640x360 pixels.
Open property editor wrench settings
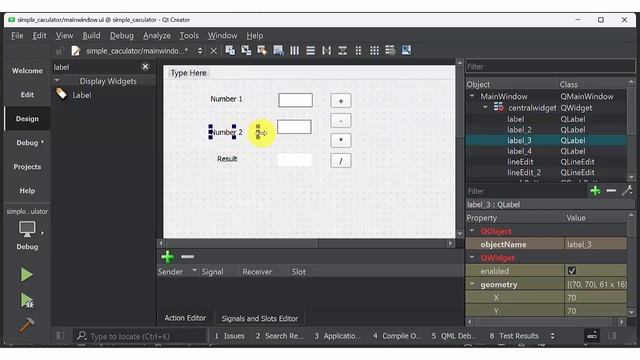coord(627,191)
